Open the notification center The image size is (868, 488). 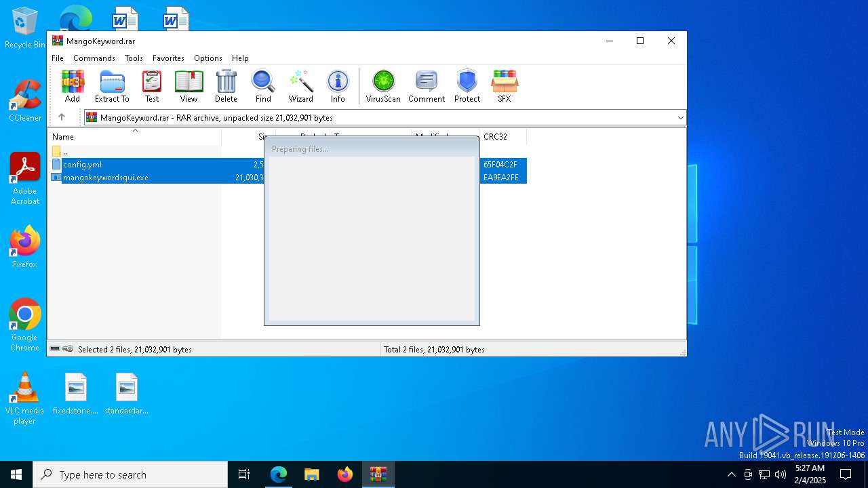(846, 474)
